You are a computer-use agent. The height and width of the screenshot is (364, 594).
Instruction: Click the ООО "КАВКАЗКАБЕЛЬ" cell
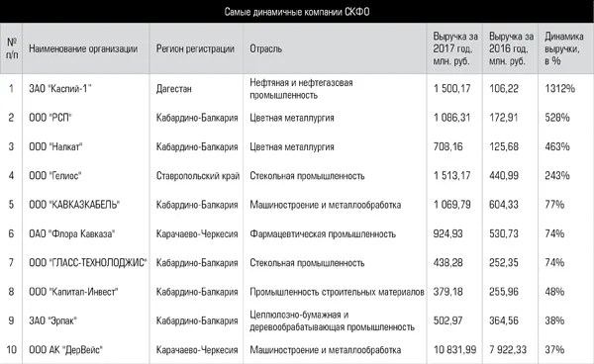(74, 205)
